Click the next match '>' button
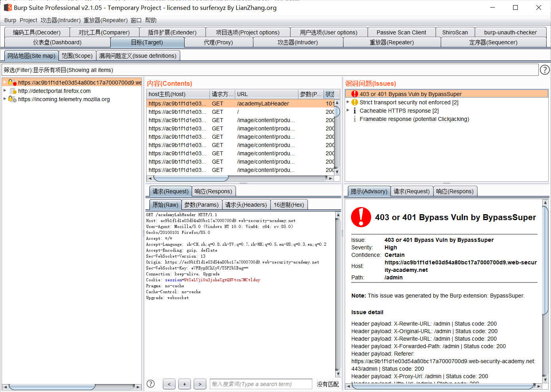Viewport: 551px width, 392px height. tap(200, 384)
